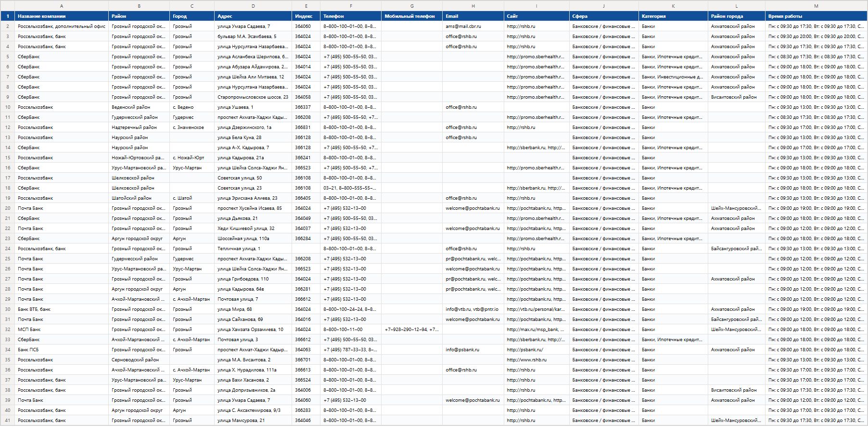Select the email cell 'info@psbank.ru'
This screenshot has height=434, width=868.
[473, 350]
